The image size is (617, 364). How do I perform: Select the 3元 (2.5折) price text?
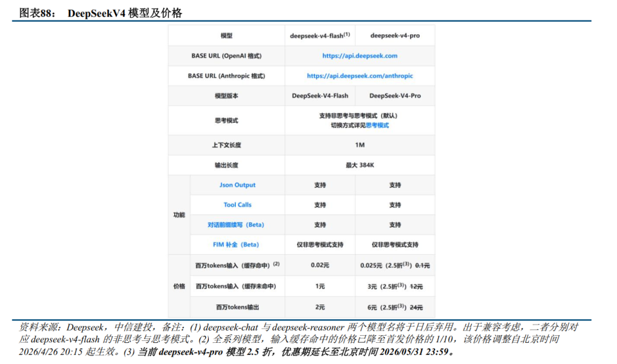(387, 286)
